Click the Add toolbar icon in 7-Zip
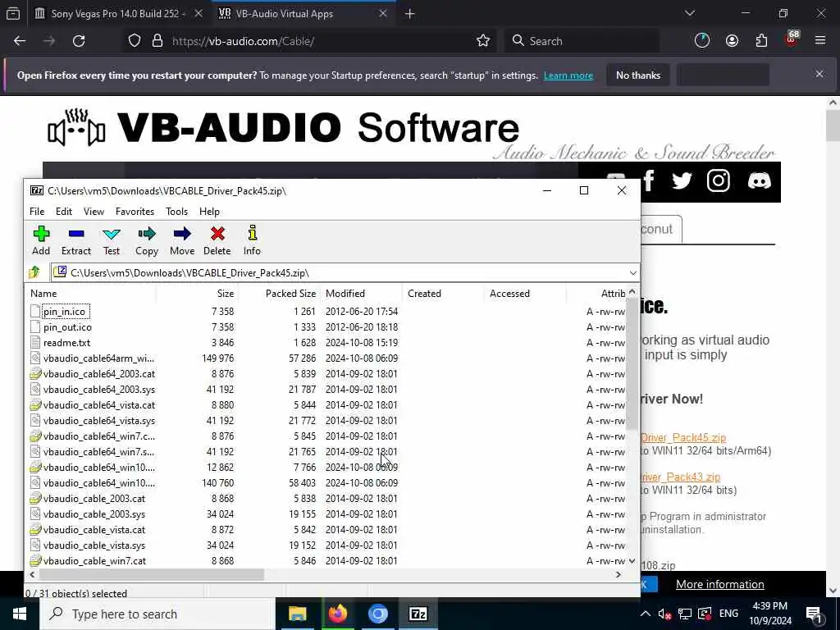Image resolution: width=840 pixels, height=630 pixels. point(41,240)
